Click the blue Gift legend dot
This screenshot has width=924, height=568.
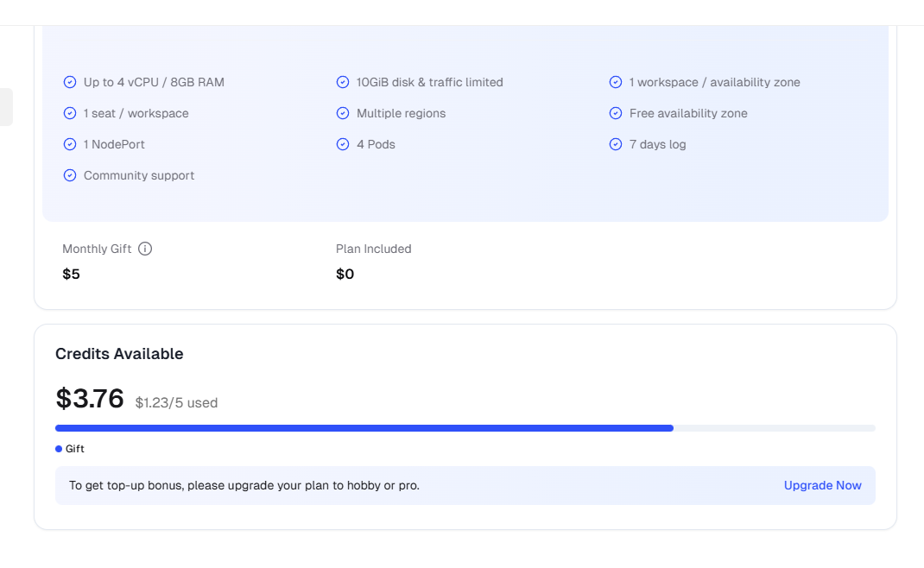coord(59,449)
